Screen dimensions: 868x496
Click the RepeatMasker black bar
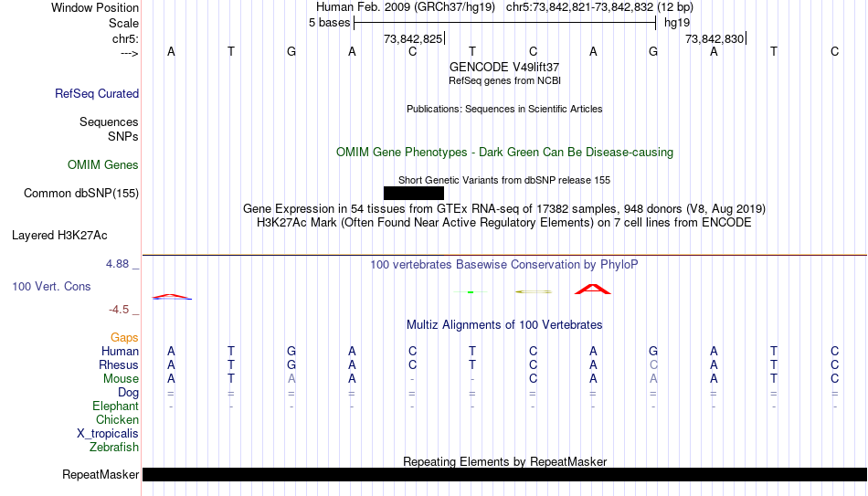coord(505,474)
